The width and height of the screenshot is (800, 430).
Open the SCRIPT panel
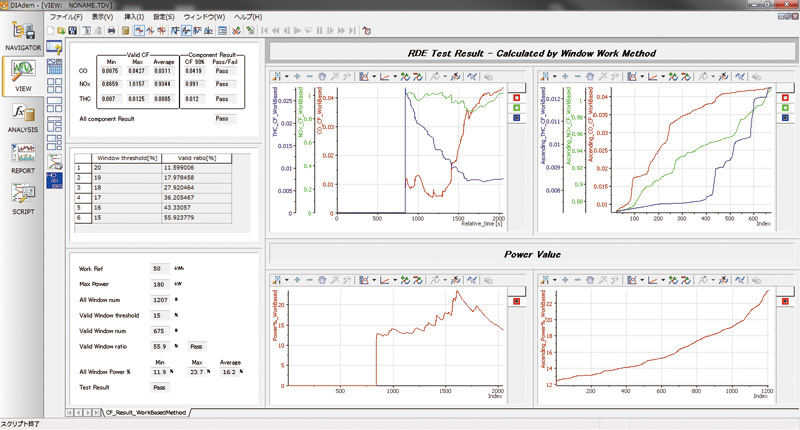21,197
